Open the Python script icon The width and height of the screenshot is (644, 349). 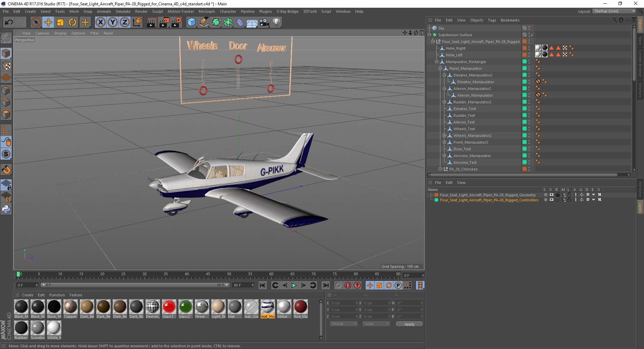pyautogui.click(x=6, y=209)
